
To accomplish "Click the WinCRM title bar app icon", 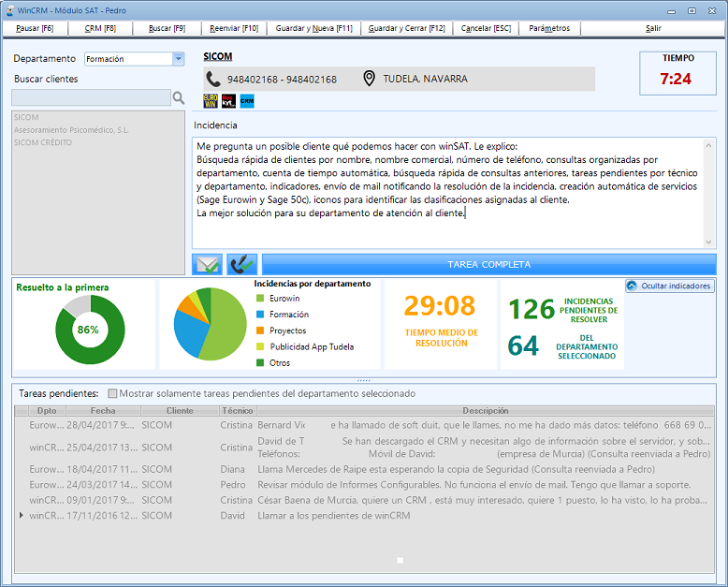I will (x=9, y=10).
